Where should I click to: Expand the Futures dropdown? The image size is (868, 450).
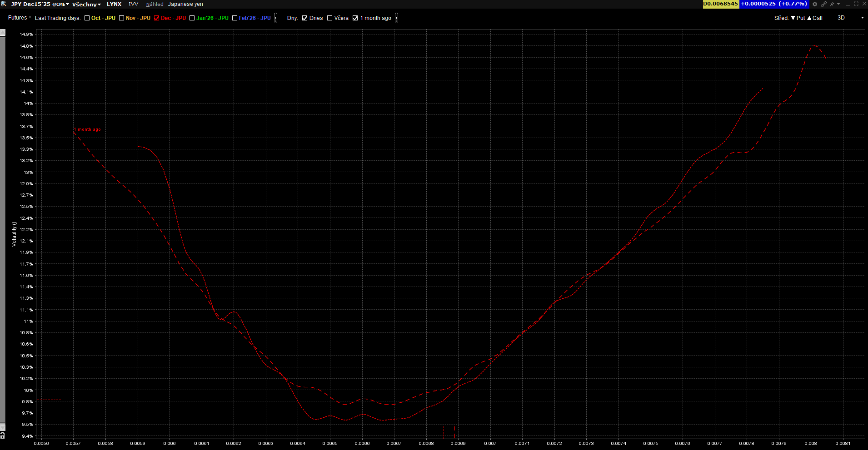pyautogui.click(x=20, y=18)
